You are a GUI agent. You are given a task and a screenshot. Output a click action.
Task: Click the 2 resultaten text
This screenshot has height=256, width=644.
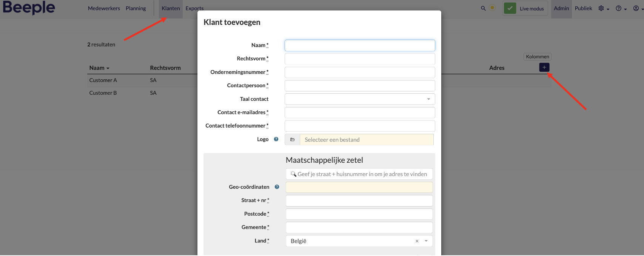click(101, 45)
